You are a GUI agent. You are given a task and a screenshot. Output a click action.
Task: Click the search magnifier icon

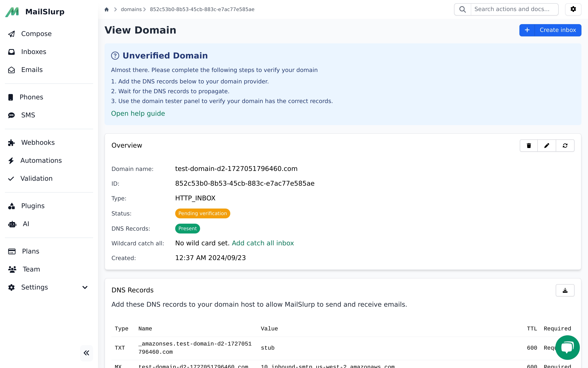coord(463,9)
